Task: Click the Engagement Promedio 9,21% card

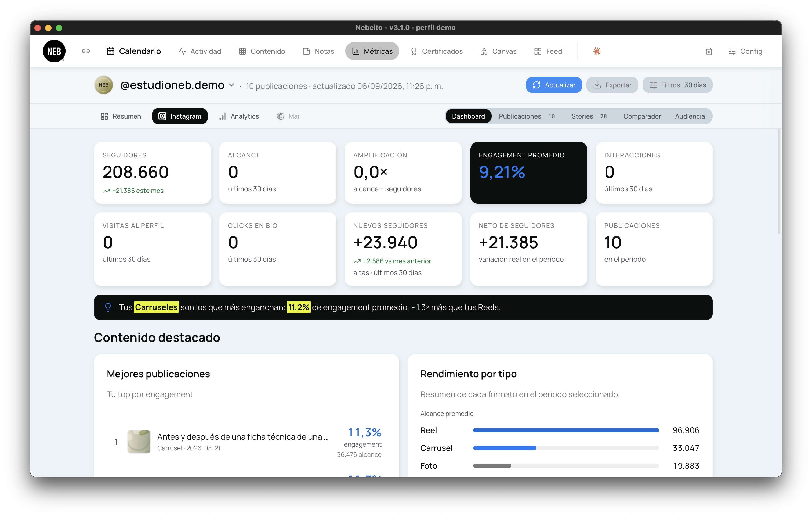Action: [529, 173]
